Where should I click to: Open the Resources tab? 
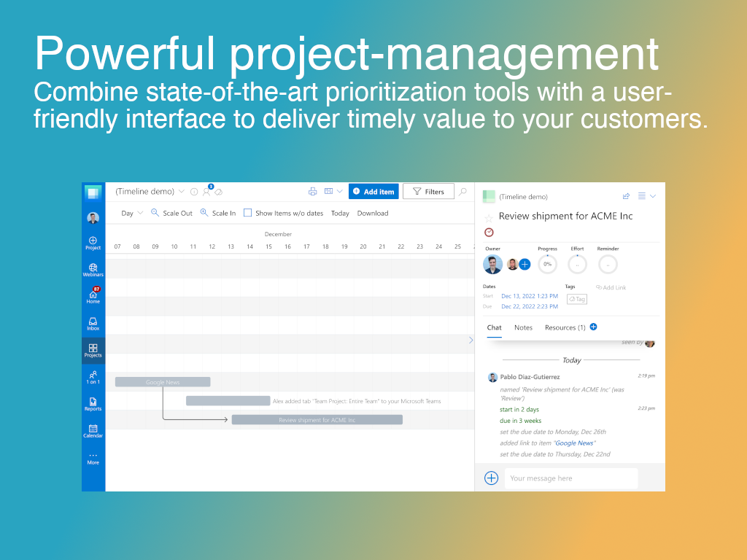point(565,327)
